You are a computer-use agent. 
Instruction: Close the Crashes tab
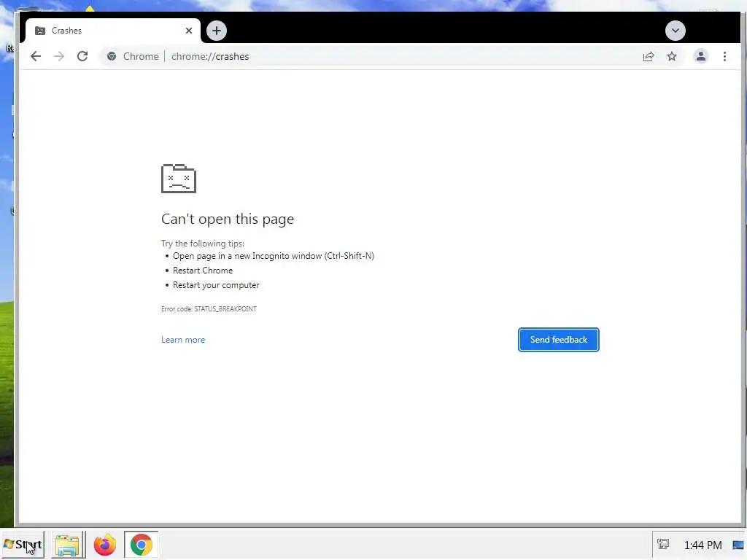point(189,31)
